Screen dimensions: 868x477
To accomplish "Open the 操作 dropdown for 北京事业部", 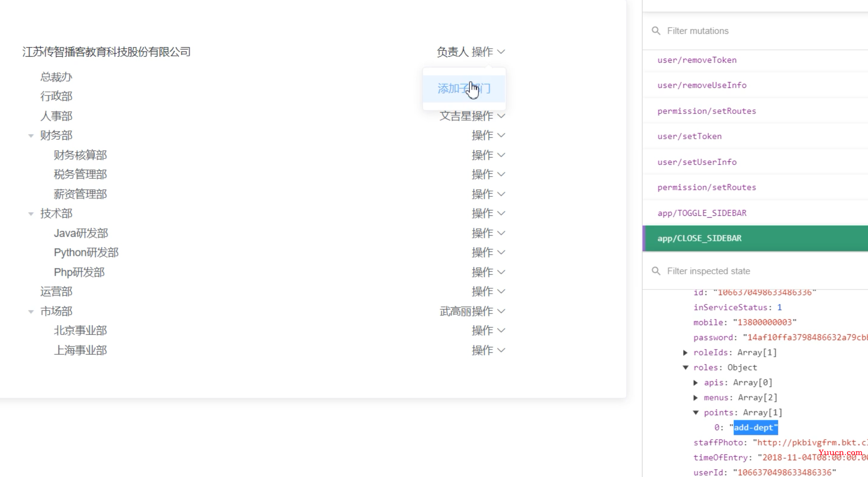I will 488,330.
